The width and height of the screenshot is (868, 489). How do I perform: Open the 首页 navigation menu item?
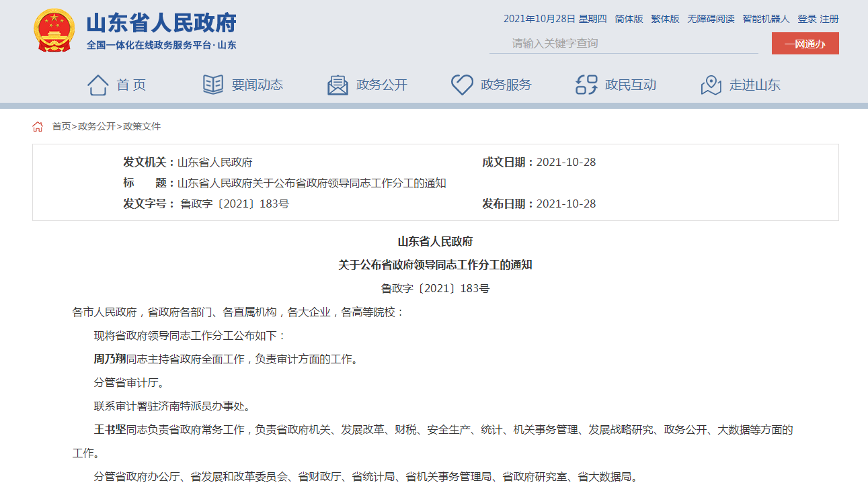coord(131,85)
